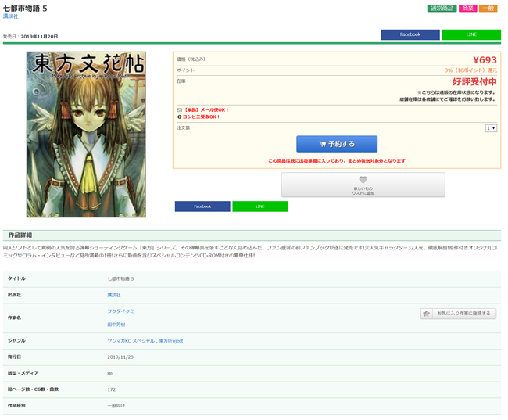The image size is (508, 420).
Task: Click the cart icon on the reserve button
Action: 322,144
